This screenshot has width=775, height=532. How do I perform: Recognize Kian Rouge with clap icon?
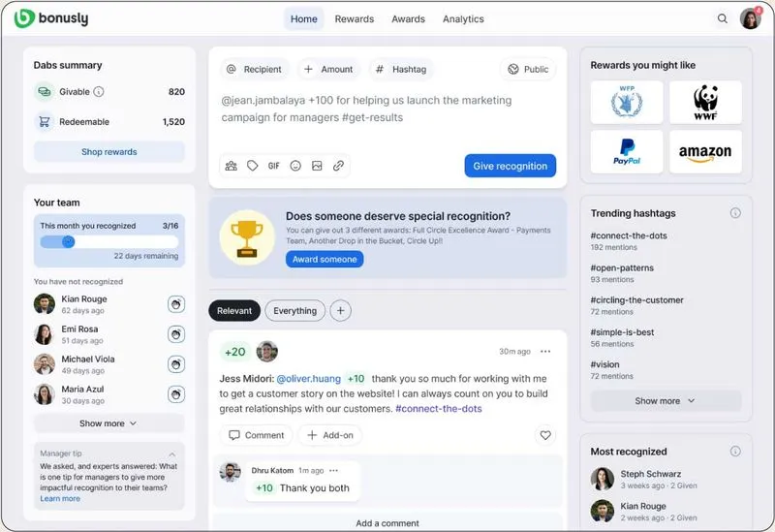tap(176, 304)
